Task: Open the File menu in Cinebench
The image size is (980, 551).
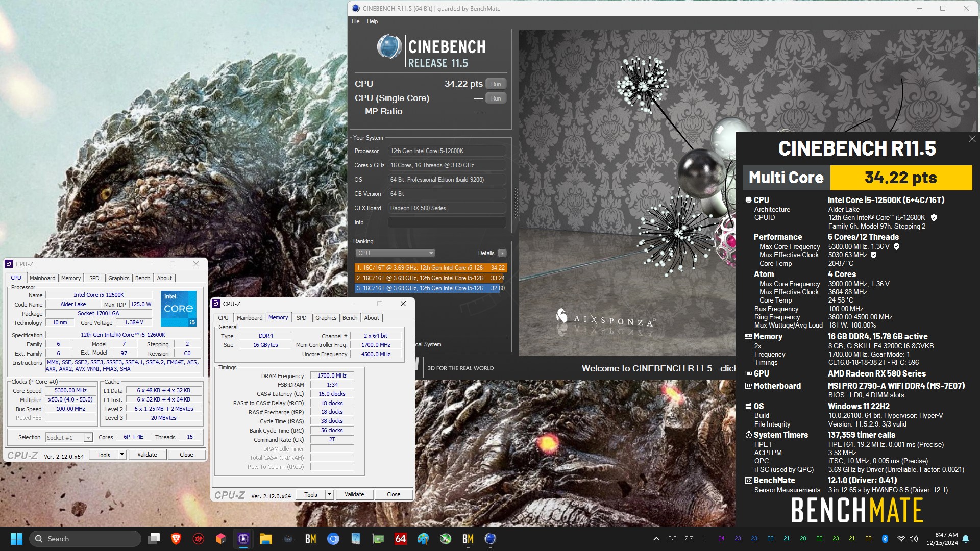Action: [x=355, y=21]
